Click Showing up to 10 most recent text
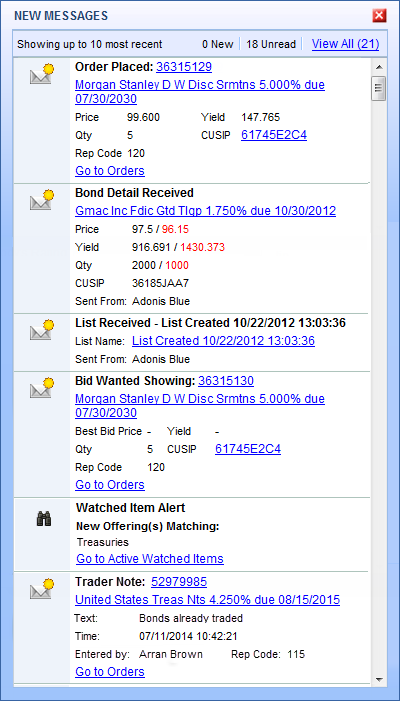Image resolution: width=400 pixels, height=701 pixels. click(90, 44)
